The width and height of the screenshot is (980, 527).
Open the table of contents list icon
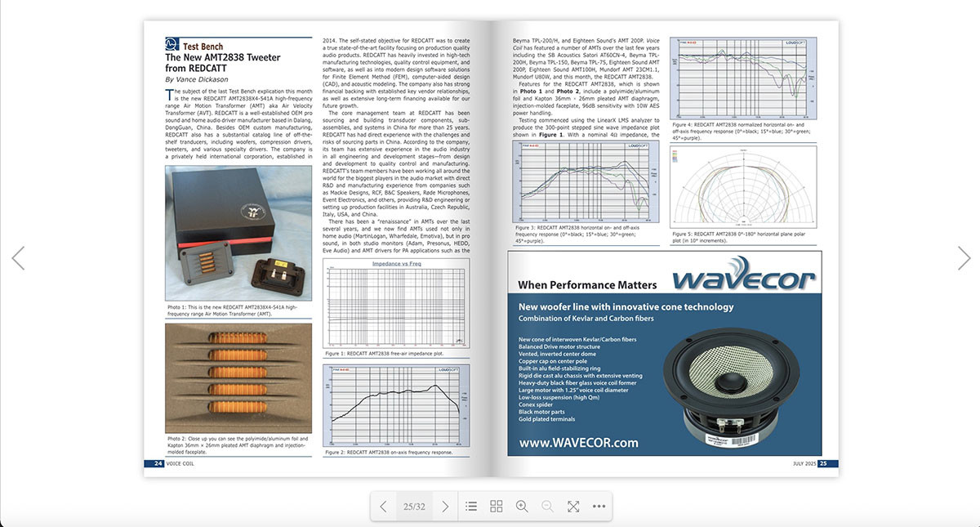click(471, 507)
